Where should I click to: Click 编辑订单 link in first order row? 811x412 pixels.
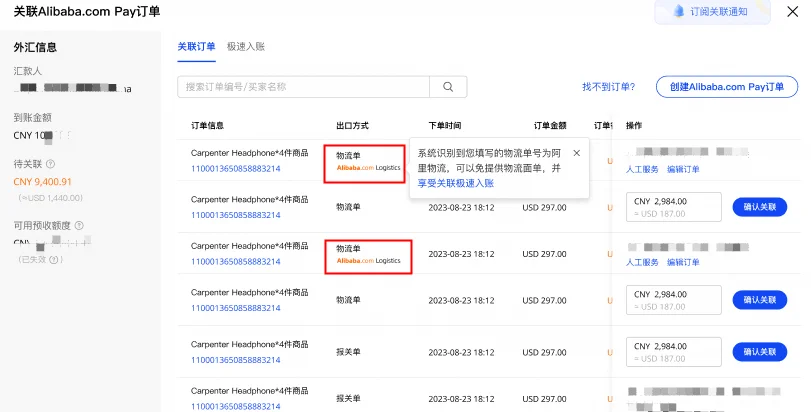coord(684,169)
